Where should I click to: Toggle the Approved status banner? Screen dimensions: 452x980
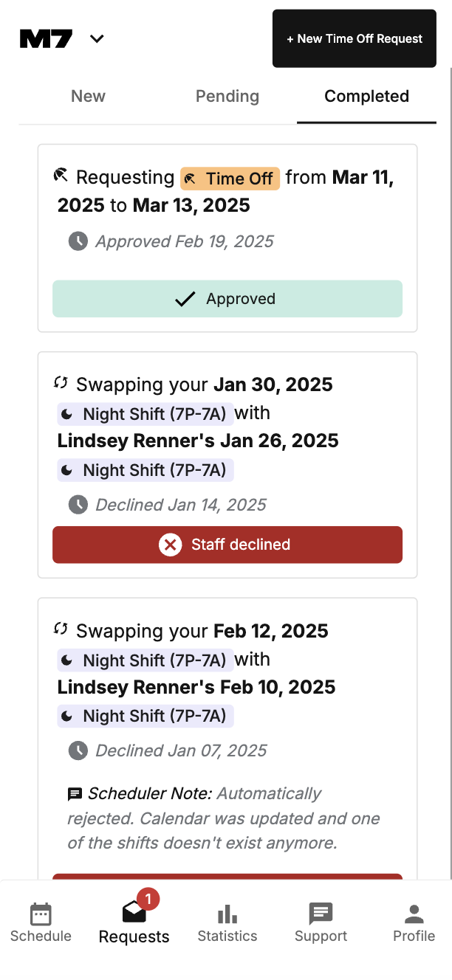[227, 299]
